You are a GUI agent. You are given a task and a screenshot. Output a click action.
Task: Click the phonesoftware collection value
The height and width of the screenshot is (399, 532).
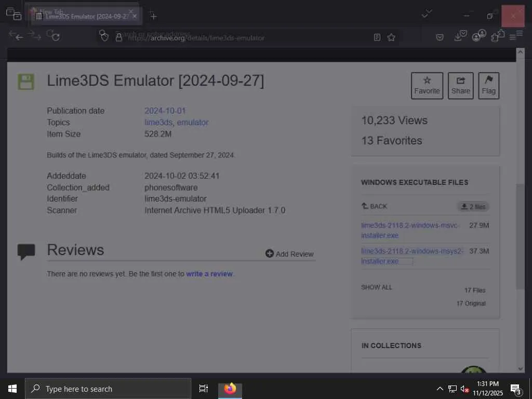pos(171,187)
